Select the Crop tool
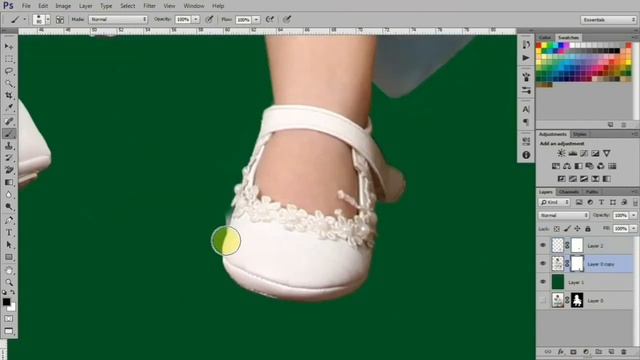The height and width of the screenshot is (360, 640). tap(9, 96)
